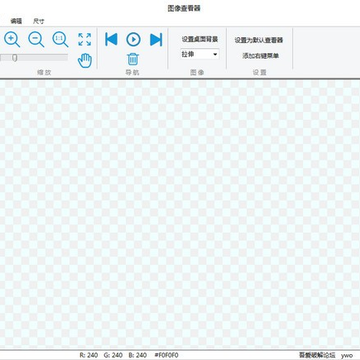Delete the image with the trash icon

(133, 59)
